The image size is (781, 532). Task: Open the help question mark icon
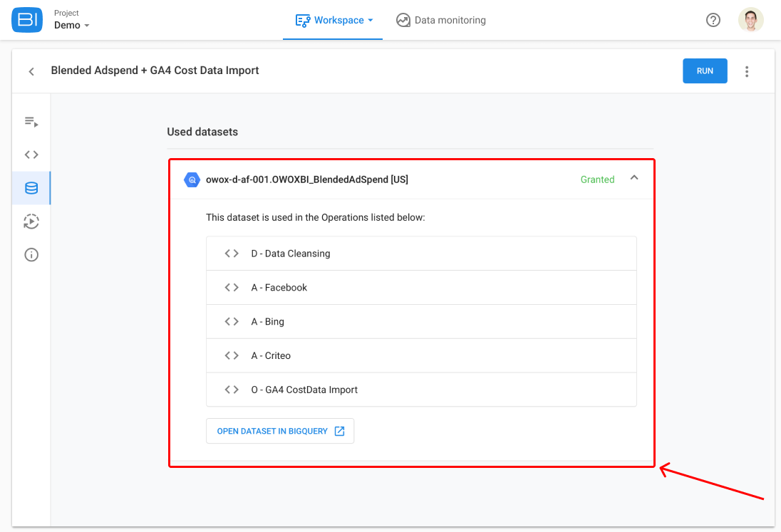pos(713,20)
